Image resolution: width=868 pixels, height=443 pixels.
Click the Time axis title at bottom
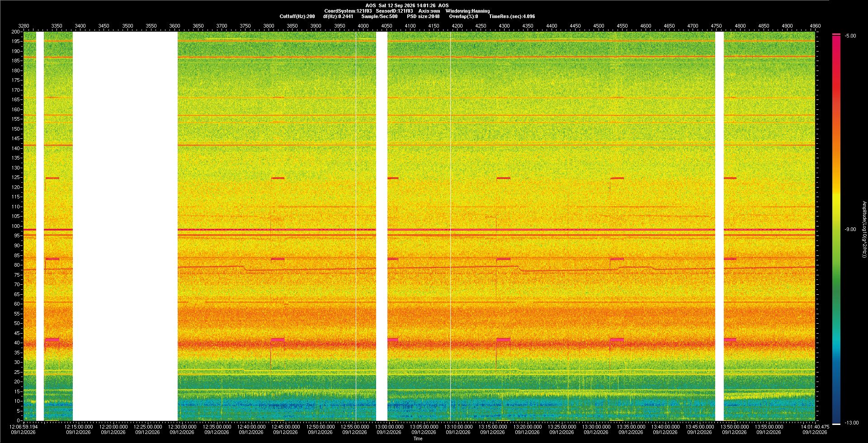pyautogui.click(x=418, y=438)
